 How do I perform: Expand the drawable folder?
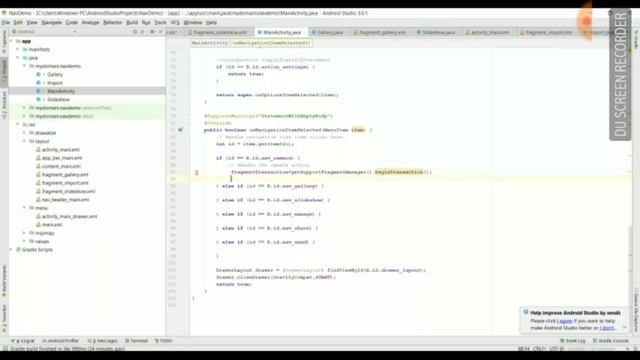(x=24, y=133)
